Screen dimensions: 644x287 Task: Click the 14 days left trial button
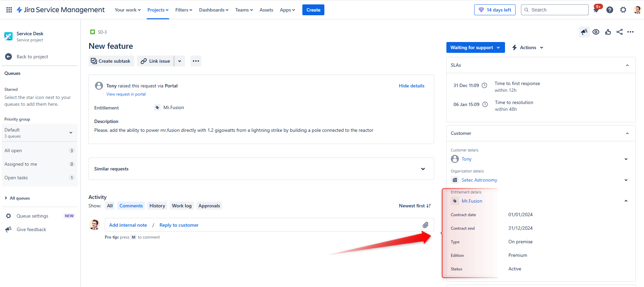click(495, 10)
